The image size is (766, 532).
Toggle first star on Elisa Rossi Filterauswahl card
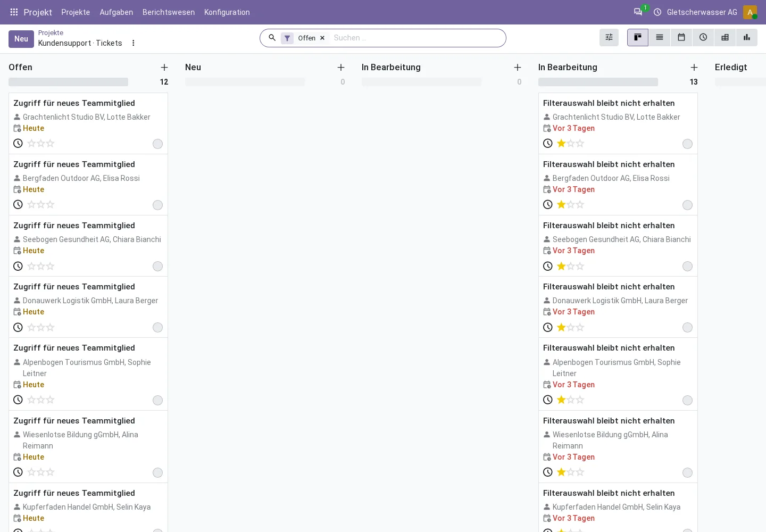561,204
